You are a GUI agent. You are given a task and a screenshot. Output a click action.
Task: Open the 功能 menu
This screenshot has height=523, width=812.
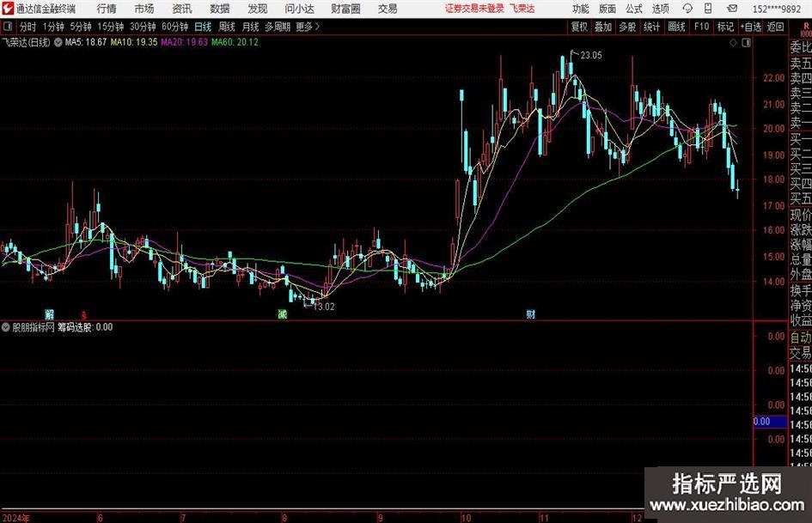pyautogui.click(x=581, y=9)
